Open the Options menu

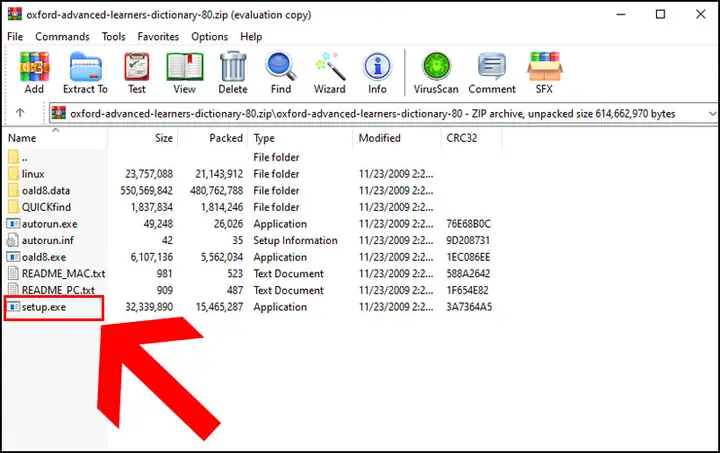[x=209, y=37]
